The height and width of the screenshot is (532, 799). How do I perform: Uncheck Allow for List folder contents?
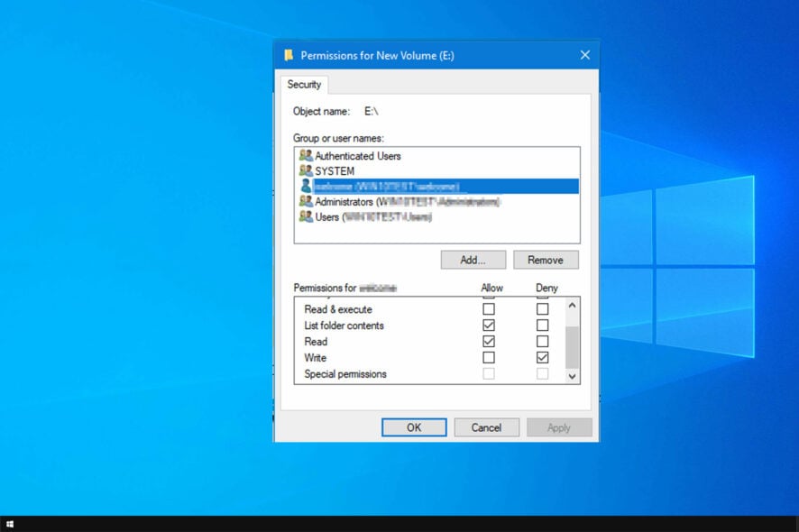pyautogui.click(x=488, y=325)
